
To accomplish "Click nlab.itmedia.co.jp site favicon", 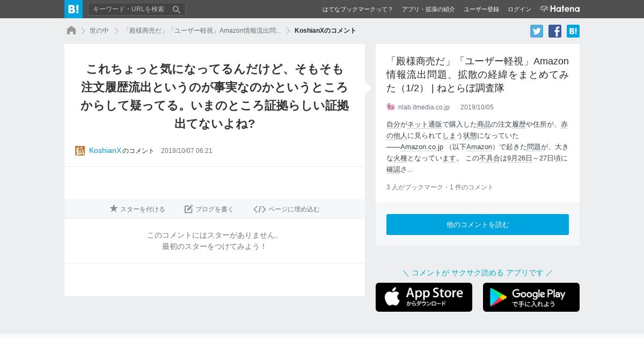I will 391,107.
